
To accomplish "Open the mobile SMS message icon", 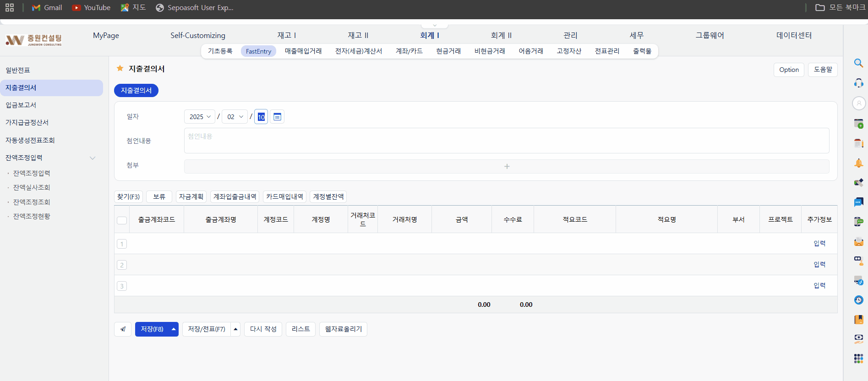I will (x=858, y=222).
